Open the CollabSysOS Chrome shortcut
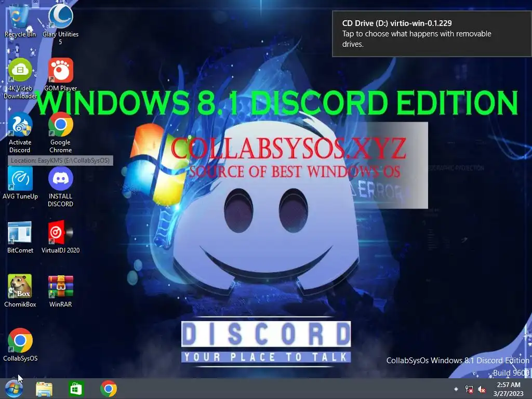The image size is (532, 399). tap(20, 345)
